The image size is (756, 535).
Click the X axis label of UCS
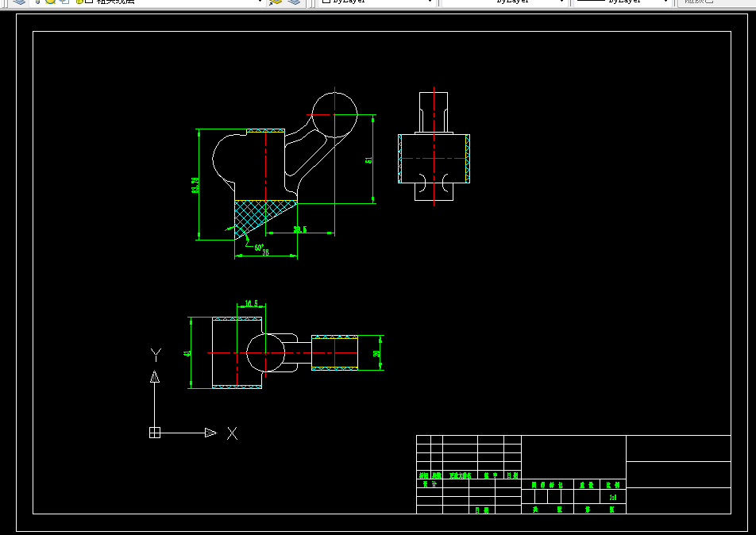233,433
